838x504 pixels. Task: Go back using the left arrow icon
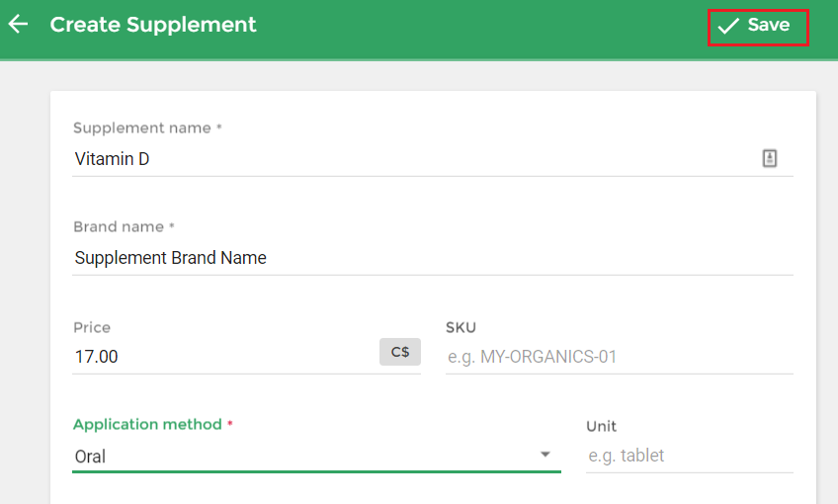(x=18, y=24)
